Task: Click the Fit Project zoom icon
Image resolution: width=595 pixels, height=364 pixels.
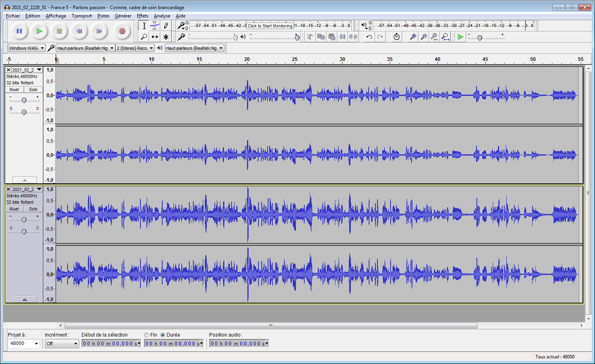Action: [x=445, y=37]
